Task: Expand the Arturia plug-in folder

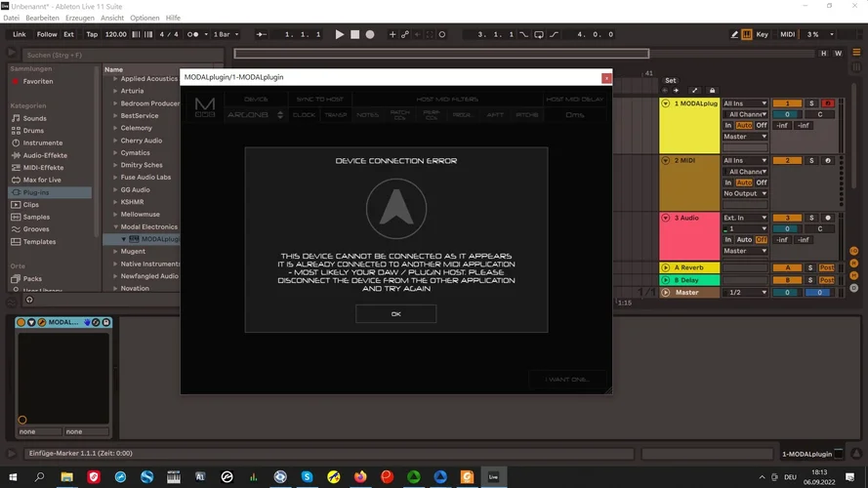Action: pyautogui.click(x=115, y=91)
